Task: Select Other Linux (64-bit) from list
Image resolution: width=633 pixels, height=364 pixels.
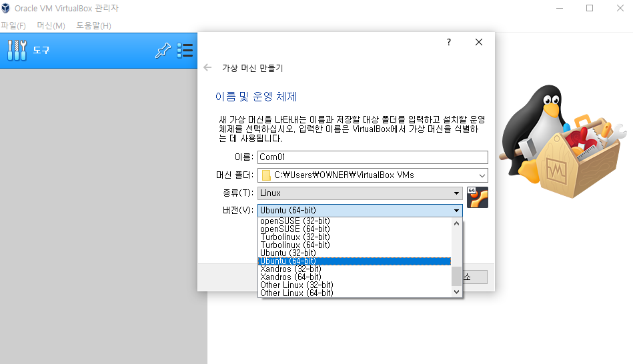Action: coord(354,293)
